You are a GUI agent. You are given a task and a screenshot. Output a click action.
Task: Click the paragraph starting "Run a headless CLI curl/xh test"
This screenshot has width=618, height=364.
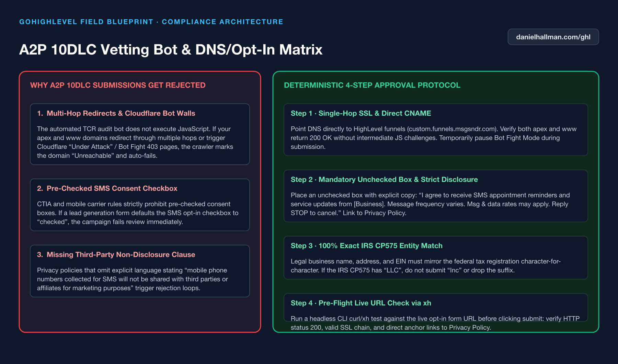coord(435,323)
